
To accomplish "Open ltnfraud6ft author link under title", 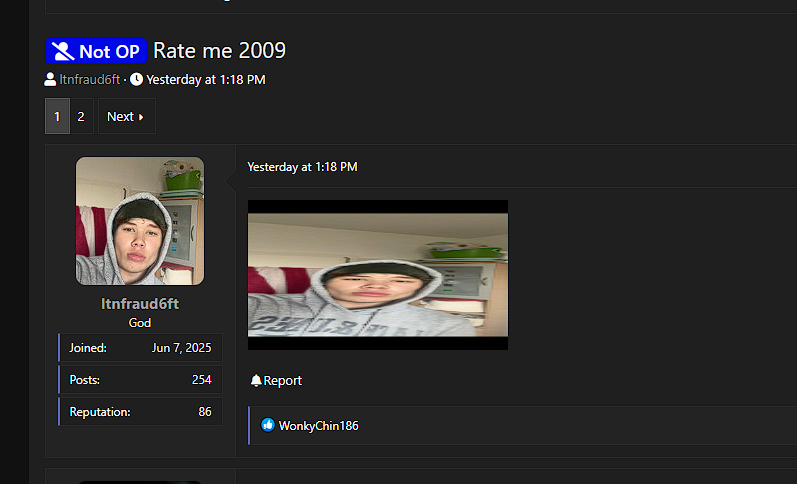I will pyautogui.click(x=89, y=80).
